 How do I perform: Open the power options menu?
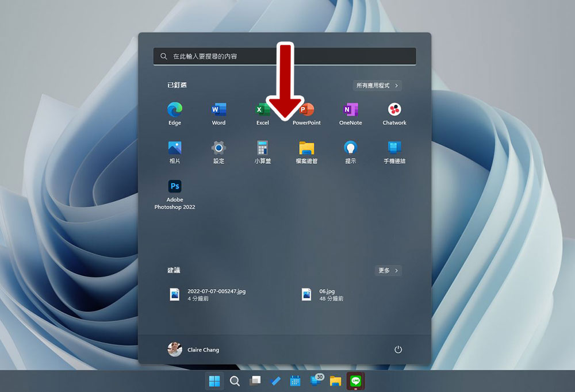[x=398, y=349]
